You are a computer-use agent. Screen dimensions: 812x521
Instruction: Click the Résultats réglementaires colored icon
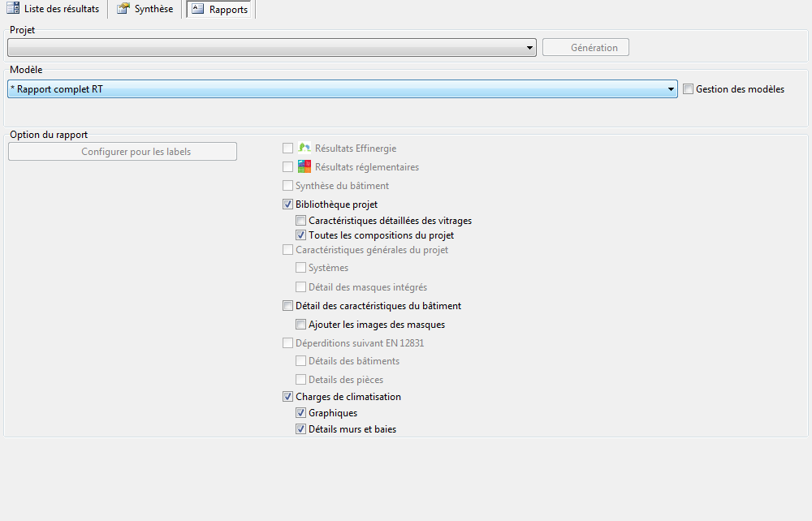coord(304,166)
